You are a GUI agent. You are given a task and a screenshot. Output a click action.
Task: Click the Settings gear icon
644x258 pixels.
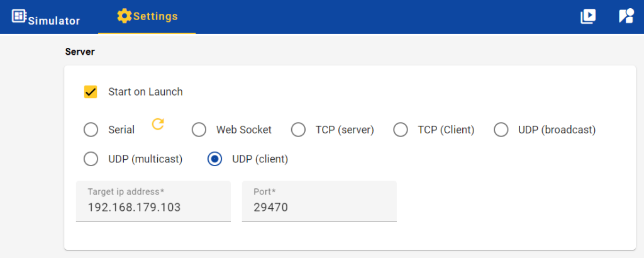coord(124,16)
